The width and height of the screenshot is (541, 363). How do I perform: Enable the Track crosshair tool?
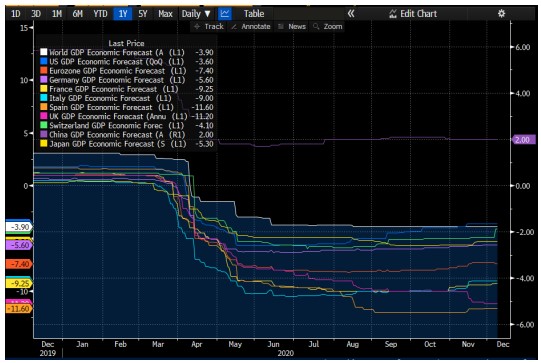(x=209, y=27)
